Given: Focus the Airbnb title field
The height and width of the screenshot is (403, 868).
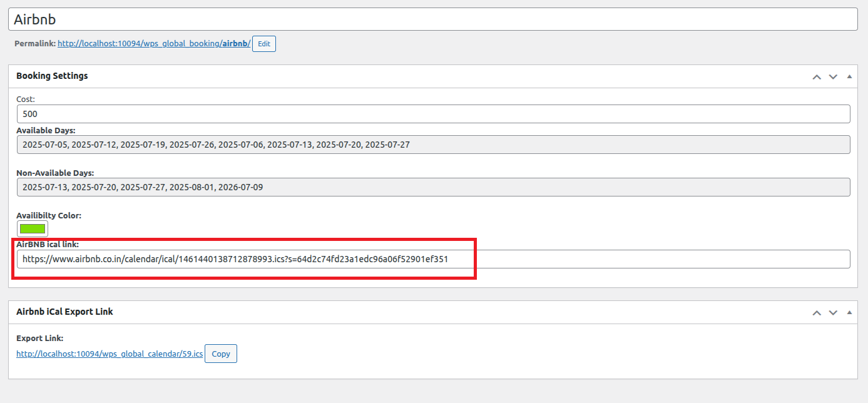Looking at the screenshot, I should click(x=432, y=19).
